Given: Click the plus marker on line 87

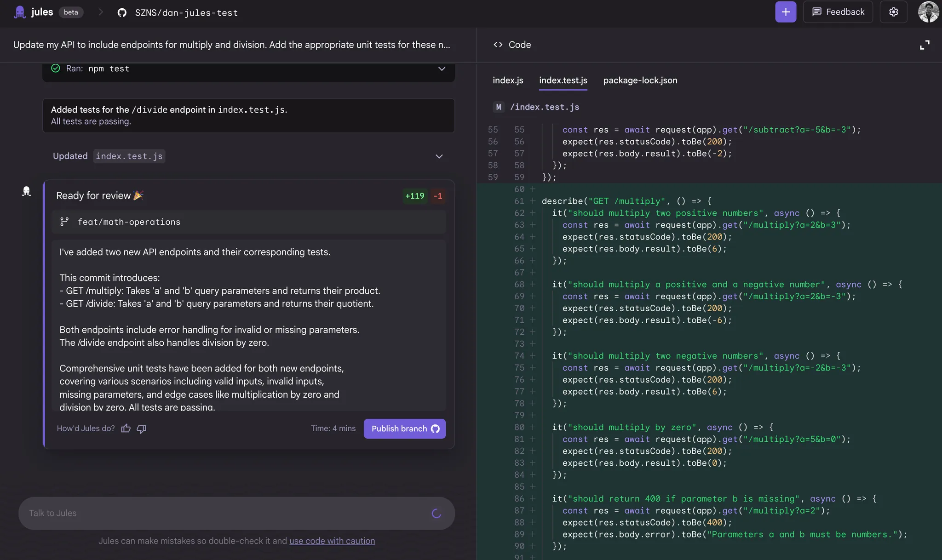Looking at the screenshot, I should tap(532, 510).
